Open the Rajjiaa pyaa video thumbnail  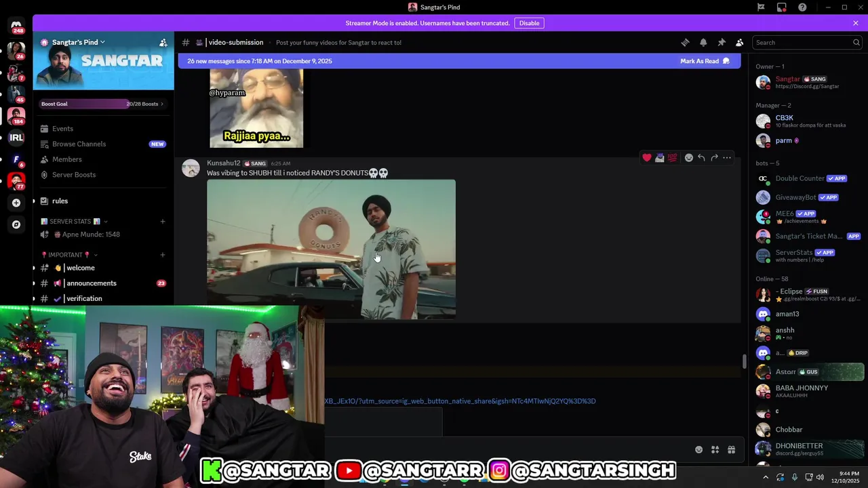point(256,108)
